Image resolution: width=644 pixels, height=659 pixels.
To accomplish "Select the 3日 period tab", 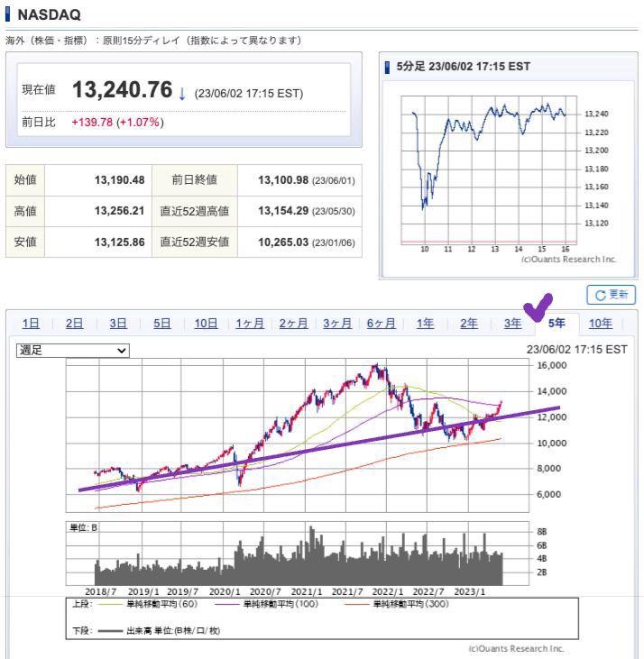I will (118, 324).
